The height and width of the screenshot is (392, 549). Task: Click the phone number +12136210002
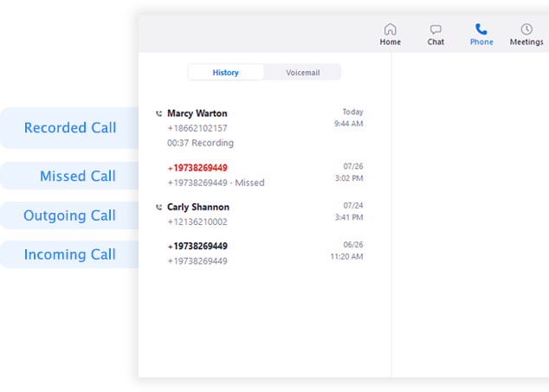coord(197,222)
